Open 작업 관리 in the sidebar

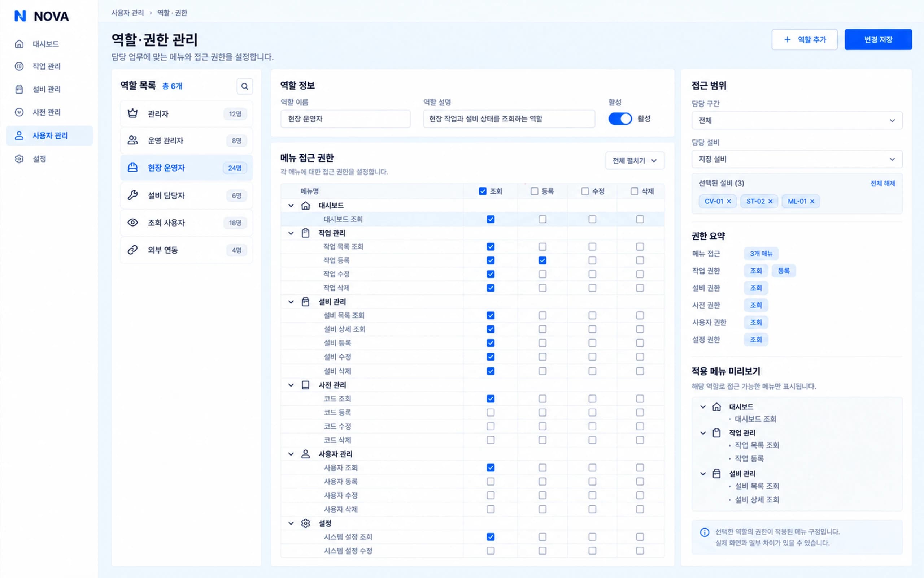click(50, 66)
